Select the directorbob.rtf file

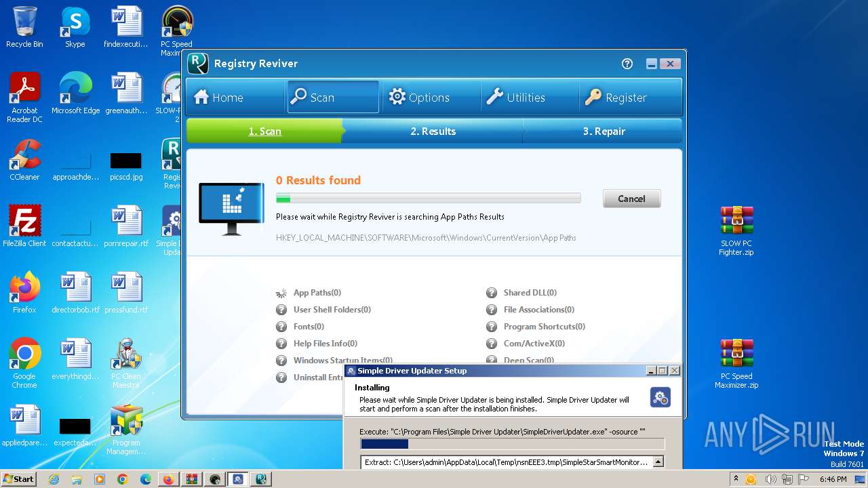pyautogui.click(x=75, y=293)
